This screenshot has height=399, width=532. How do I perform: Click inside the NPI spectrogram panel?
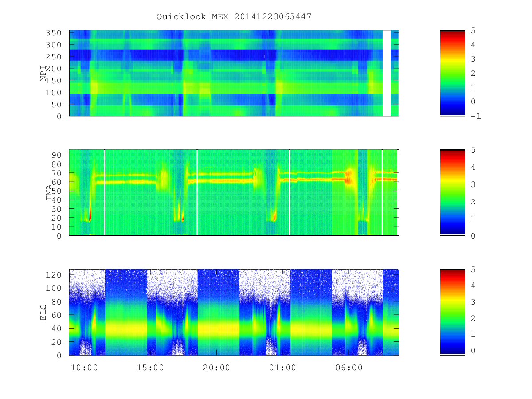pyautogui.click(x=234, y=73)
